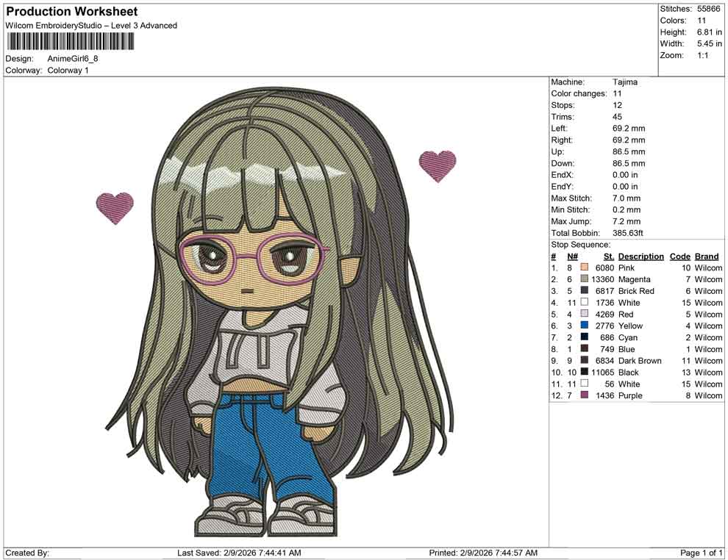
Task: Click the Cyan thread color chip
Action: (x=585, y=337)
